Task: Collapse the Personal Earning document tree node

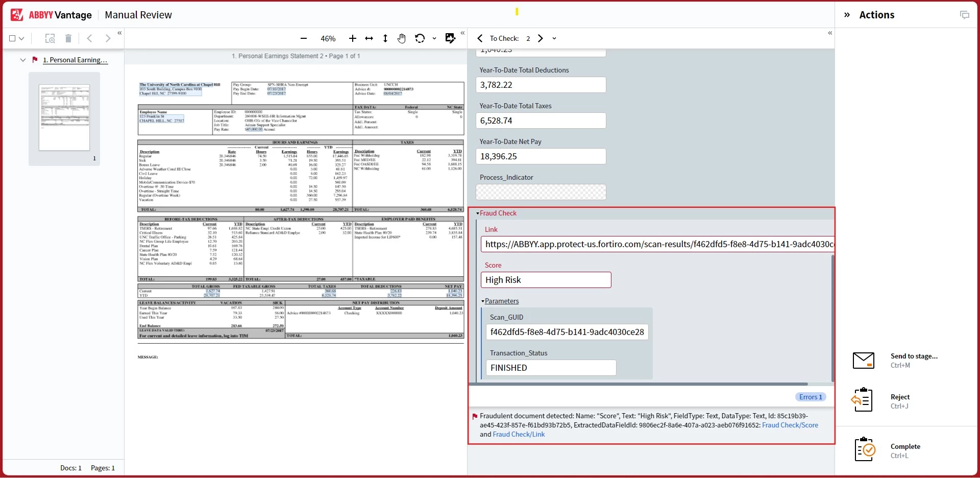Action: (22, 60)
